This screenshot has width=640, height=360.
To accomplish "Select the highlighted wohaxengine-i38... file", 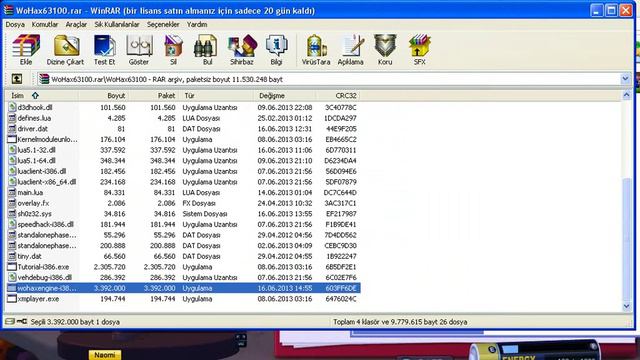I will click(183, 288).
